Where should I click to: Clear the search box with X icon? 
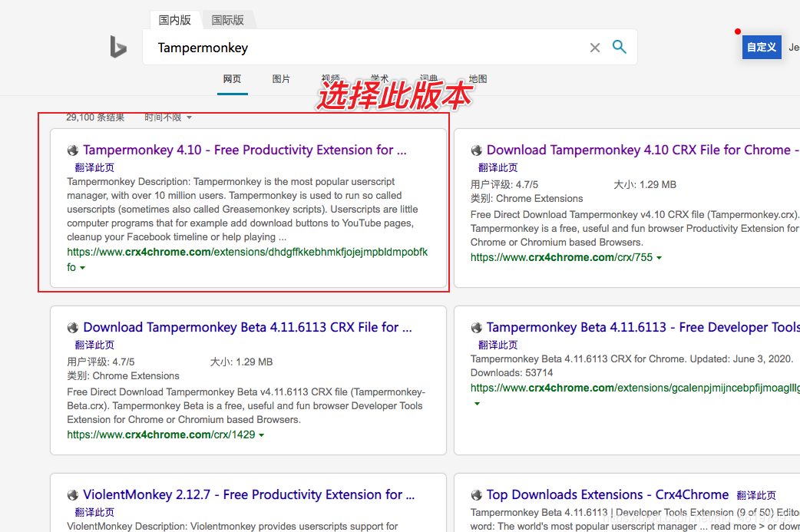click(x=595, y=48)
